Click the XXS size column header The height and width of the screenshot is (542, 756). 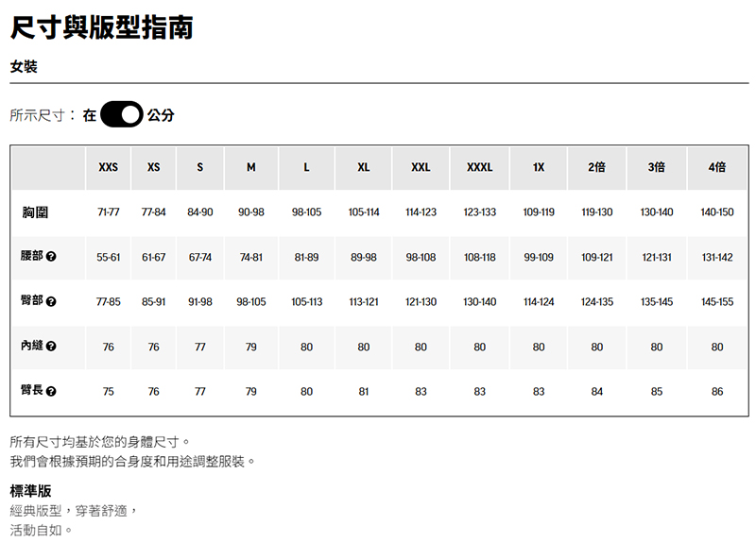coord(108,167)
